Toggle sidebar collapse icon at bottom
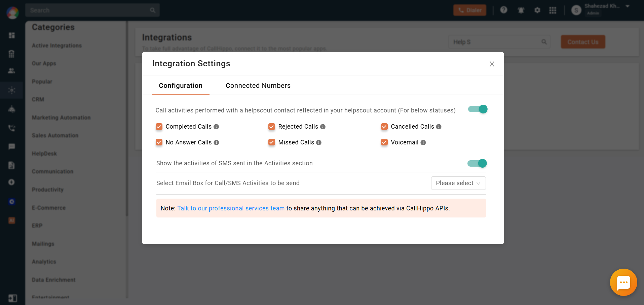644x305 pixels. coord(13,298)
